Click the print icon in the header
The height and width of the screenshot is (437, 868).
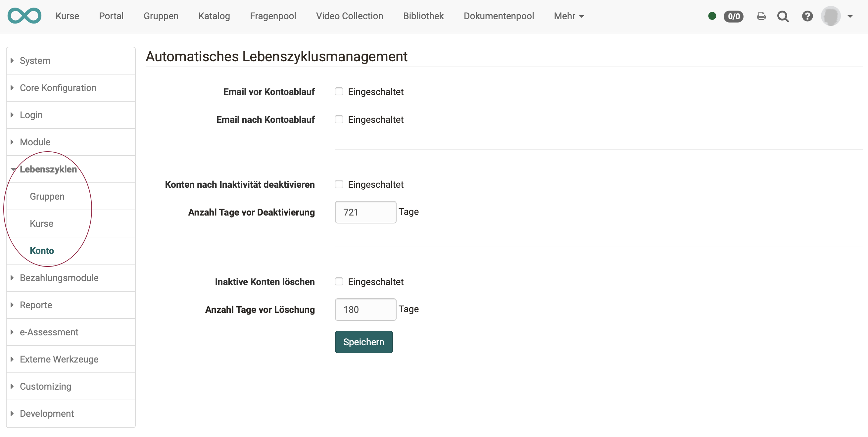761,16
